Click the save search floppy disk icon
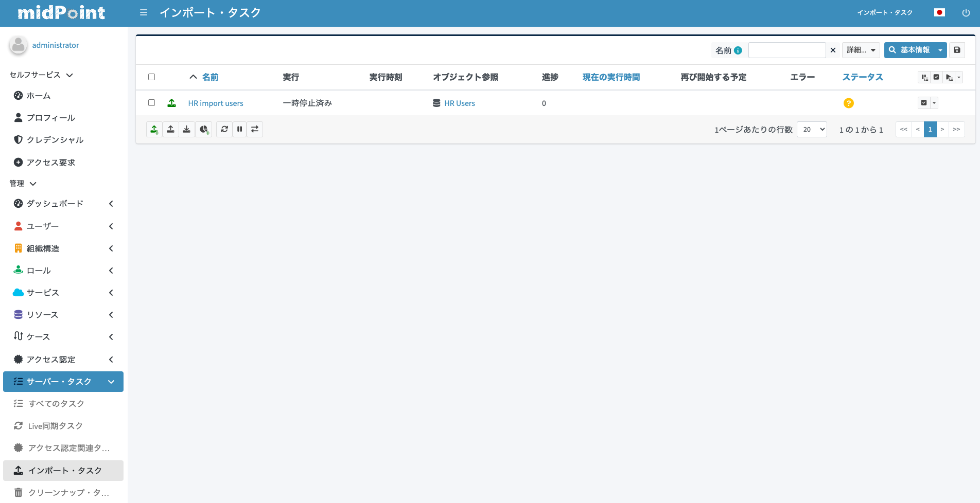Image resolution: width=980 pixels, height=503 pixels. click(957, 50)
